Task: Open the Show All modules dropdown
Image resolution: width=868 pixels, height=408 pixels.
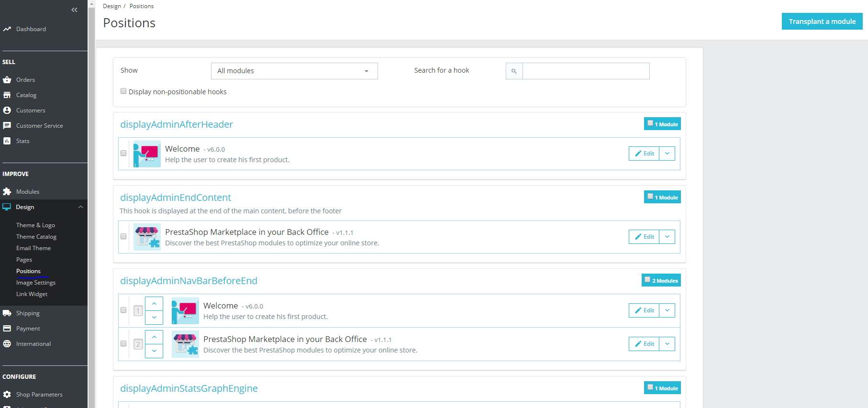Action: 294,71
